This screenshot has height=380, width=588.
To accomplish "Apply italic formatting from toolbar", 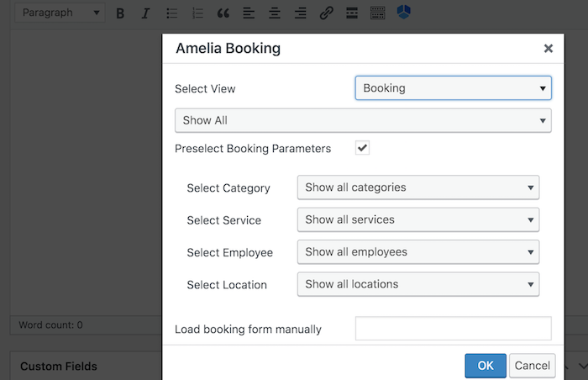I will pos(145,13).
